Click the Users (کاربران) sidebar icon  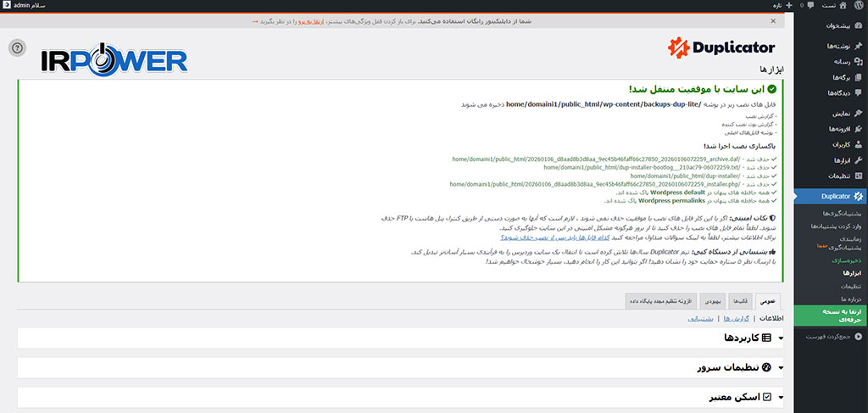pyautogui.click(x=858, y=144)
